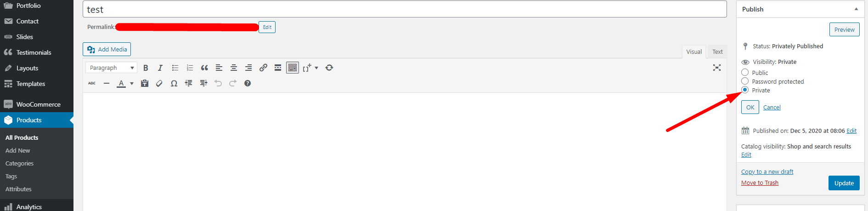The image size is (868, 211).
Task: Click the insert link icon
Action: 263,68
